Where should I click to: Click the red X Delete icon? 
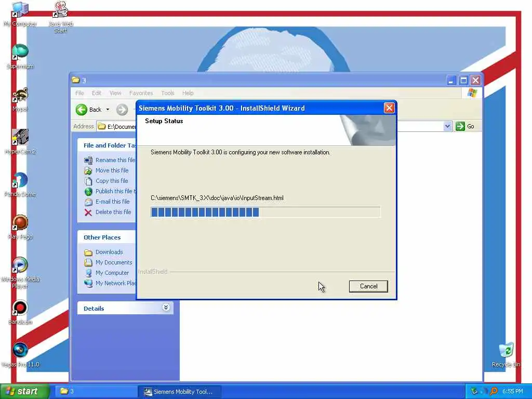click(x=88, y=212)
